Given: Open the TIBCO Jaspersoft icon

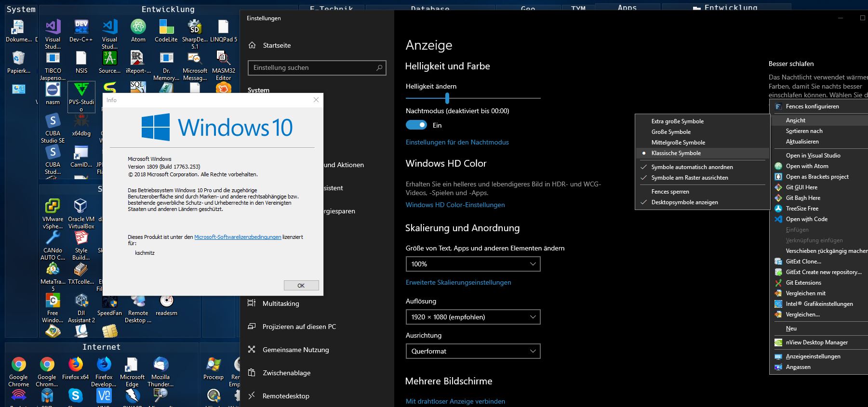Looking at the screenshot, I should 53,66.
